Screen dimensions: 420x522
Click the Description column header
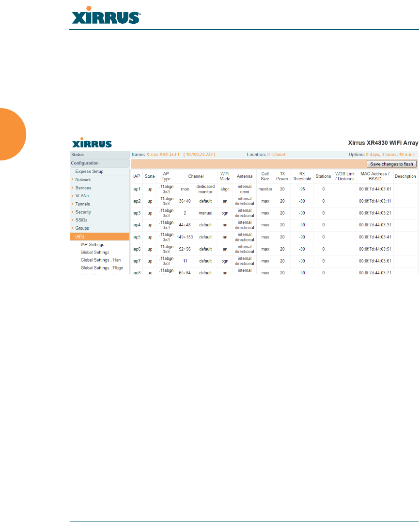pos(405,176)
